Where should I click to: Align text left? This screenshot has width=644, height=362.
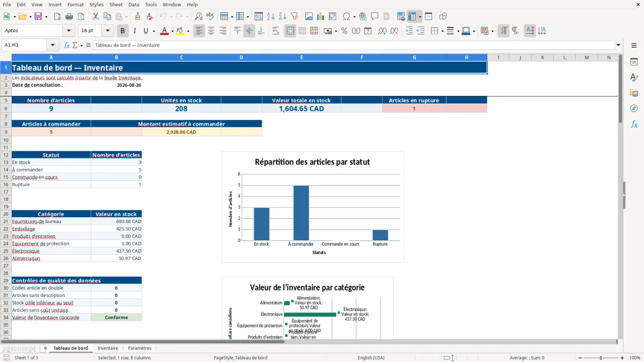[x=199, y=31]
